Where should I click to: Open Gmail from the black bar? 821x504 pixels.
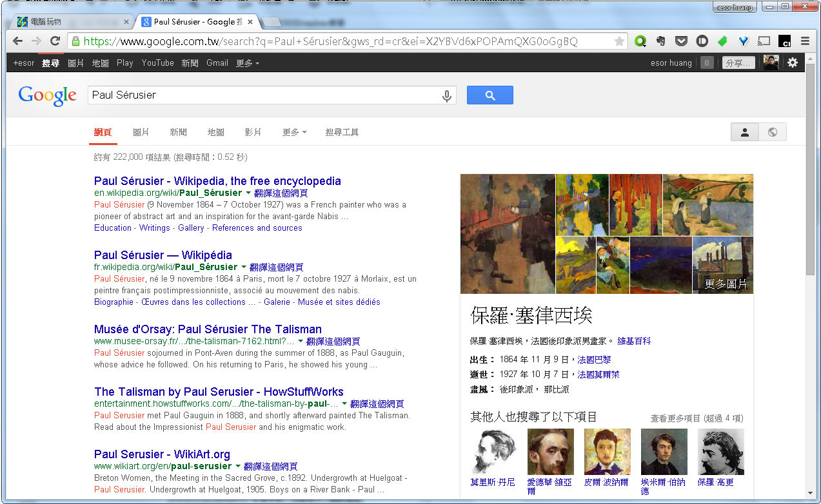click(217, 63)
